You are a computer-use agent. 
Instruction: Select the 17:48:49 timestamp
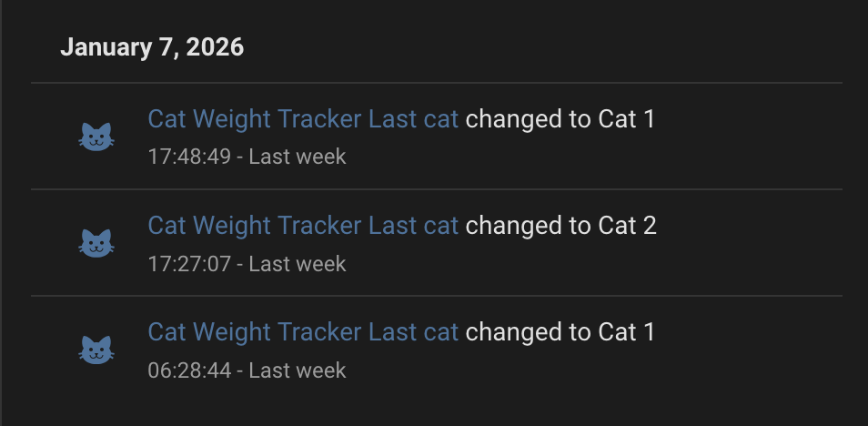(190, 157)
